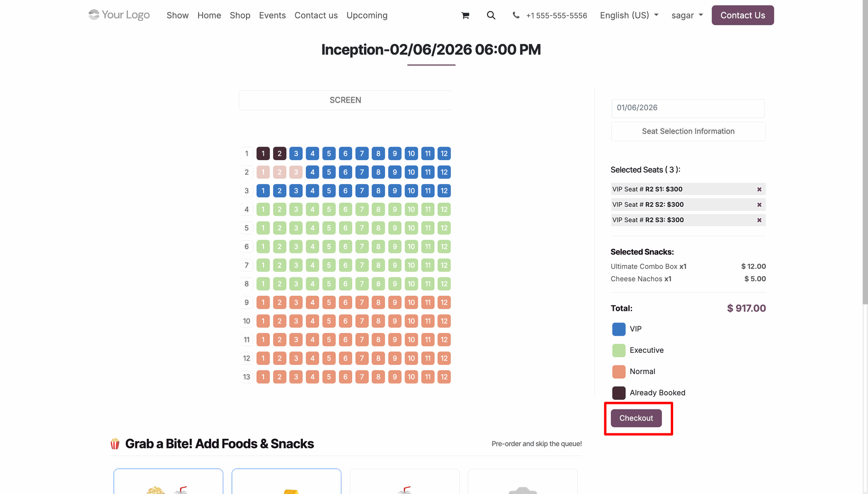The height and width of the screenshot is (494, 868).
Task: Remove VIP Seat R2 S2 from selection
Action: (x=759, y=205)
